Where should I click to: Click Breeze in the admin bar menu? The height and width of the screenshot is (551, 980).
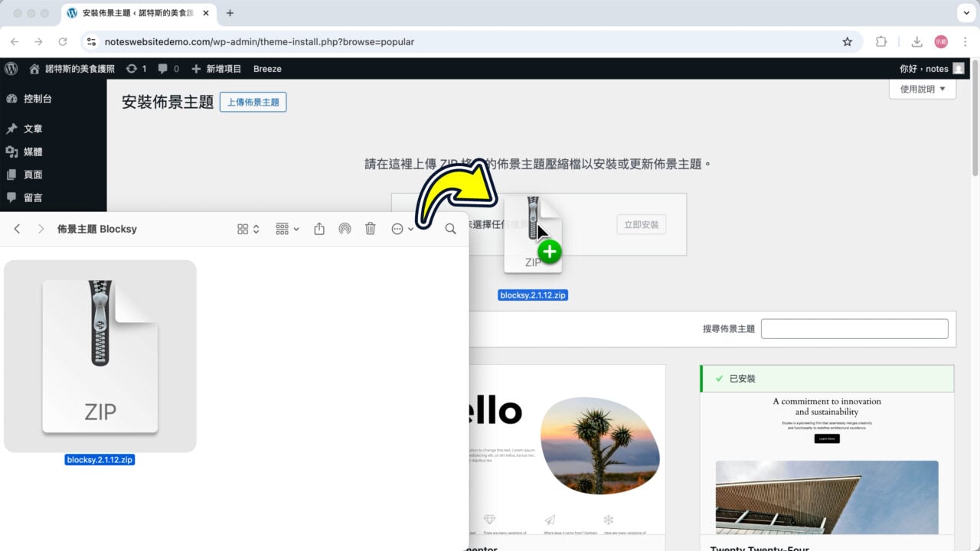[267, 68]
